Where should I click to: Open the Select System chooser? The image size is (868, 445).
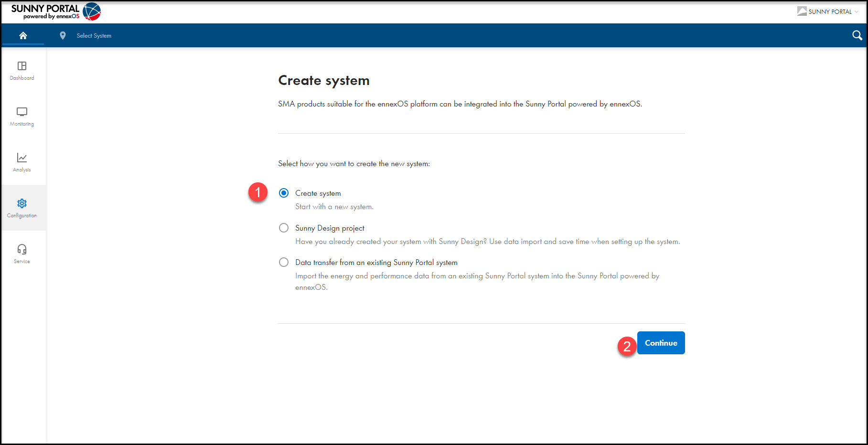tap(94, 36)
